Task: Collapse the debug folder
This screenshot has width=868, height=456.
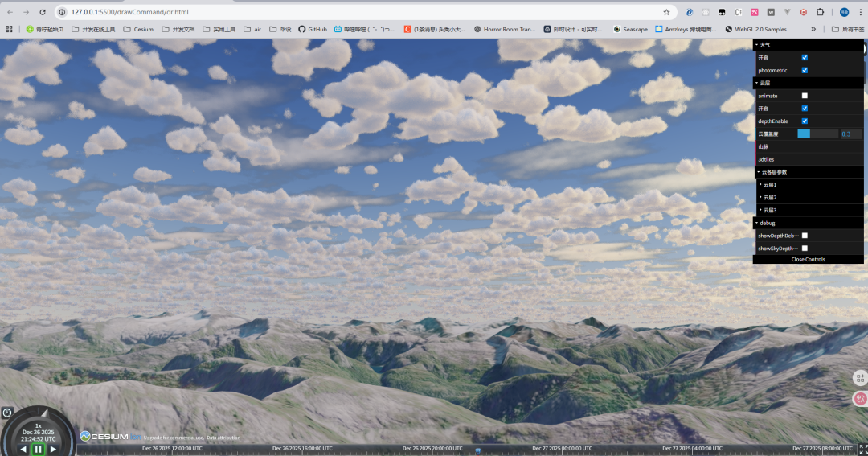Action: coord(809,223)
